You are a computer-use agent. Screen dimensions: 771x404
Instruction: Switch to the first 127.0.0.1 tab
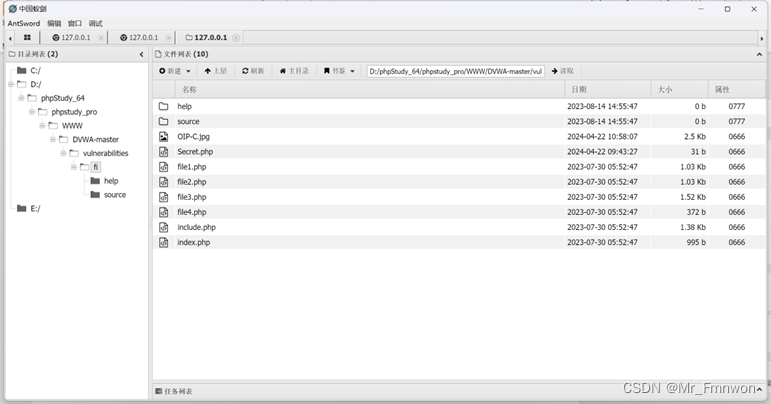[x=71, y=37]
